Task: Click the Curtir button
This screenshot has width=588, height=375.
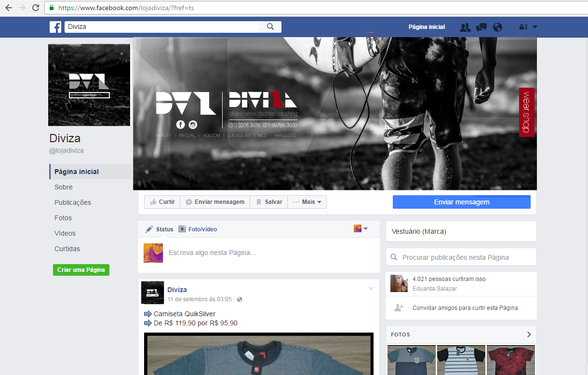Action: click(x=162, y=202)
